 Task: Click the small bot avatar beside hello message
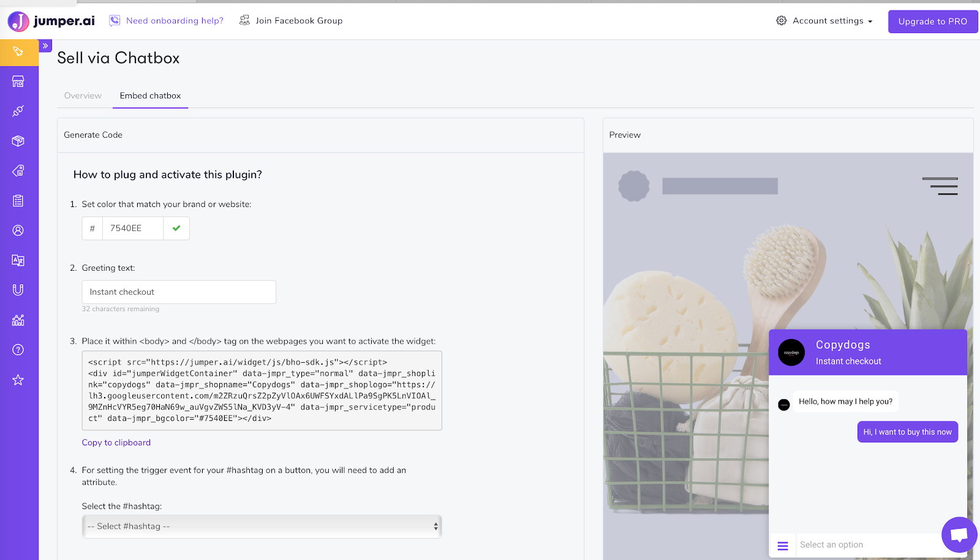[784, 405]
